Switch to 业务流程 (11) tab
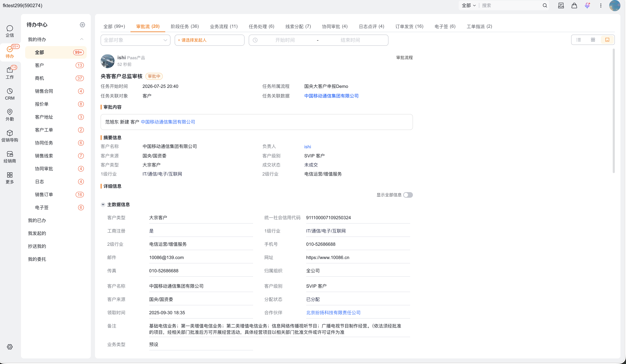Image resolution: width=626 pixels, height=364 pixels. tap(224, 26)
